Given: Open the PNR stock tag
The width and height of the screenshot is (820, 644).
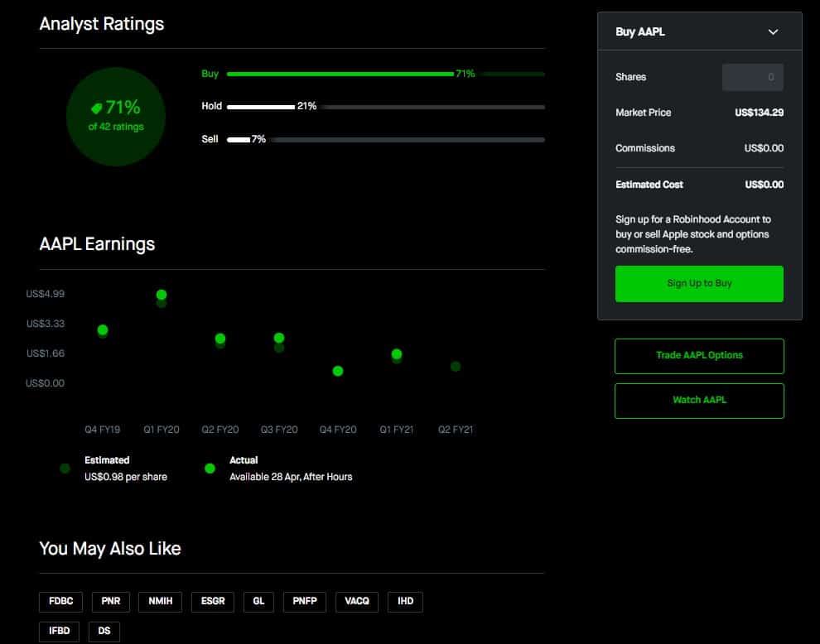Looking at the screenshot, I should click(111, 602).
